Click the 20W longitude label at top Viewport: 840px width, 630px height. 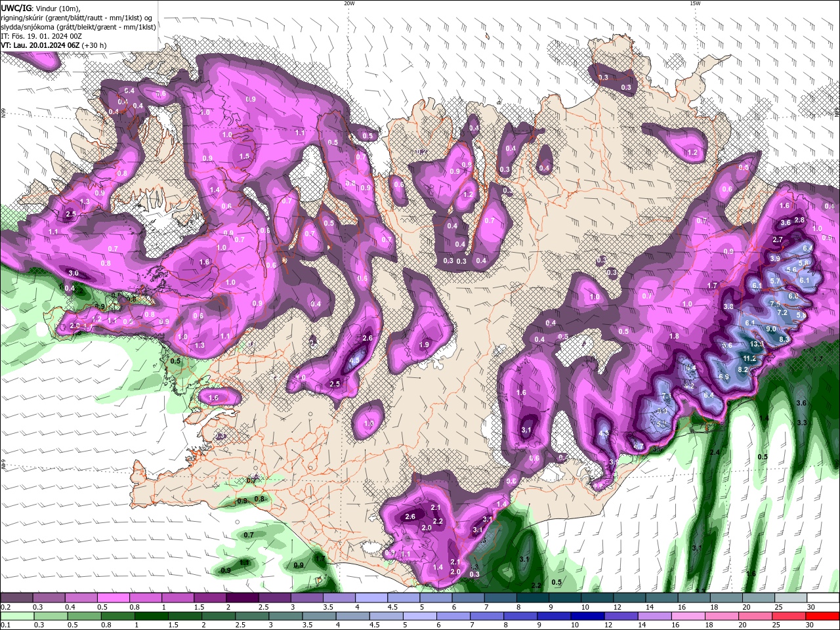[348, 3]
